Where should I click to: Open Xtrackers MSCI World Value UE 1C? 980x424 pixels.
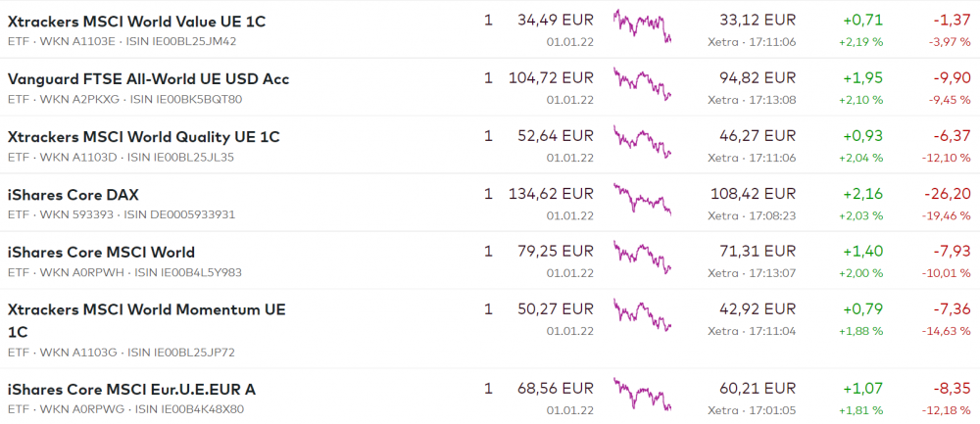pos(136,22)
